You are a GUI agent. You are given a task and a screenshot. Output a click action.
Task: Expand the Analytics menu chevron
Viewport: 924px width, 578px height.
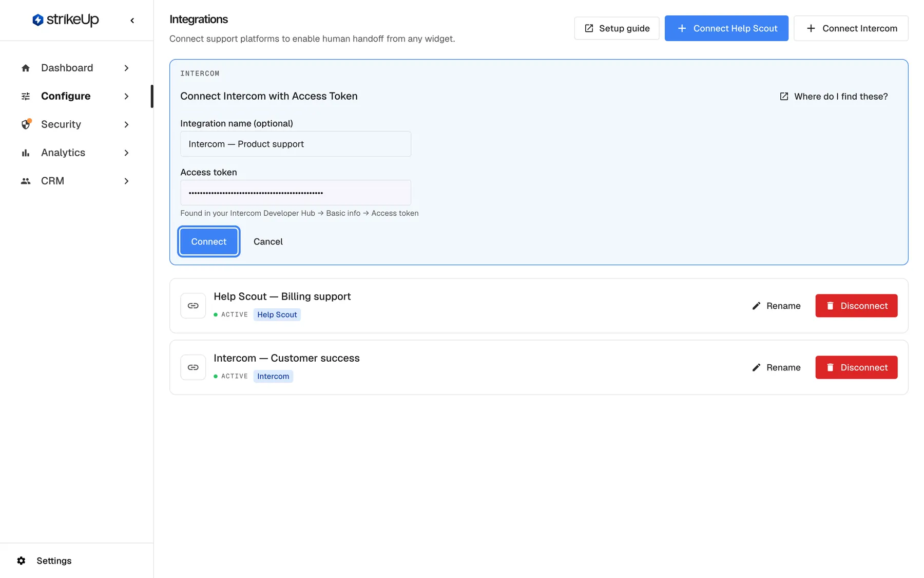point(126,153)
